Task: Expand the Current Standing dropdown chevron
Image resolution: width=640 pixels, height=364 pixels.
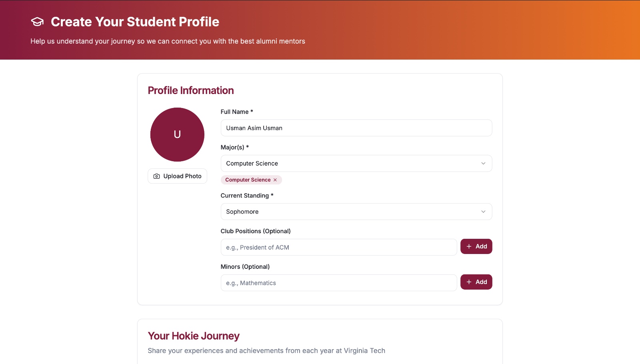Action: point(483,212)
